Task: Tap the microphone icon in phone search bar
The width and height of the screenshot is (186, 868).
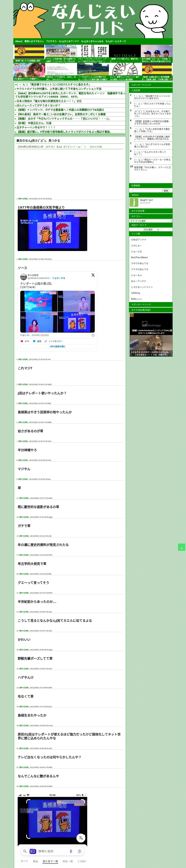Action: pos(71,851)
